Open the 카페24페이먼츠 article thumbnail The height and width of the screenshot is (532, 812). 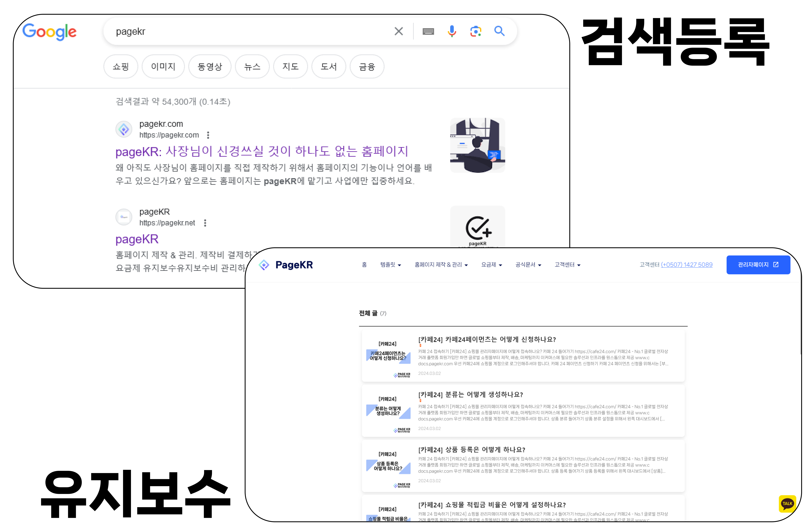(388, 356)
